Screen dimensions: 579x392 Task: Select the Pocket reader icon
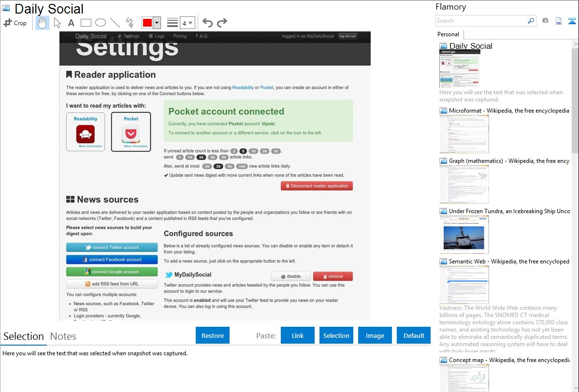point(130,134)
